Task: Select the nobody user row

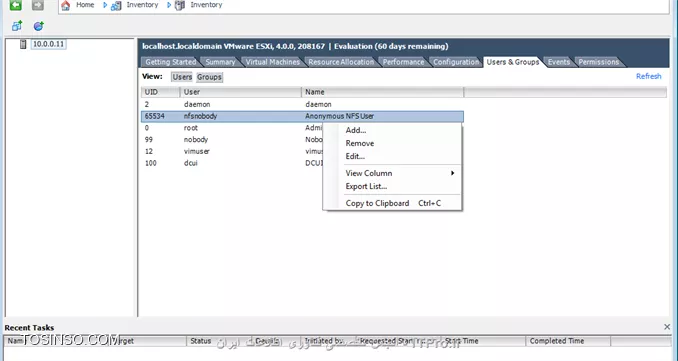Action: (x=232, y=140)
